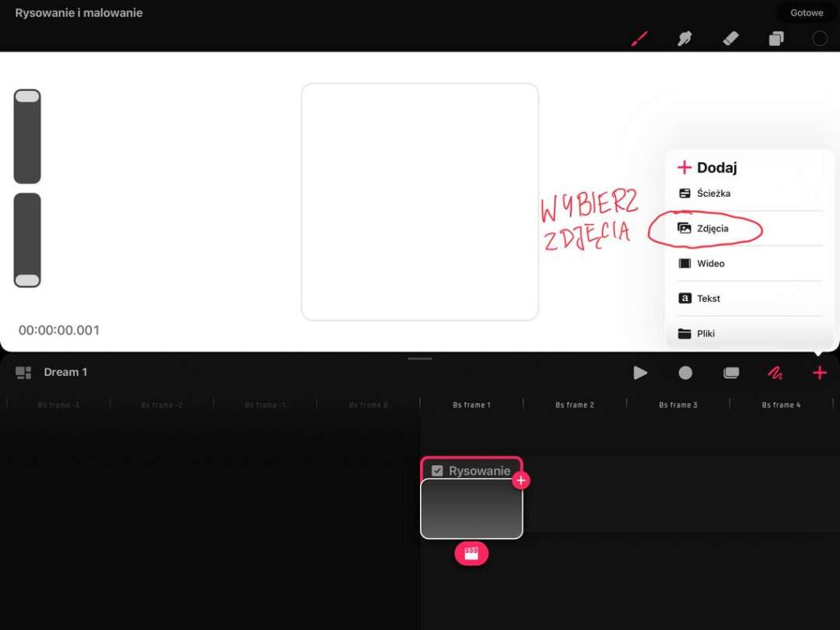The width and height of the screenshot is (840, 630).
Task: Open the black color picker circle
Action: (x=819, y=39)
